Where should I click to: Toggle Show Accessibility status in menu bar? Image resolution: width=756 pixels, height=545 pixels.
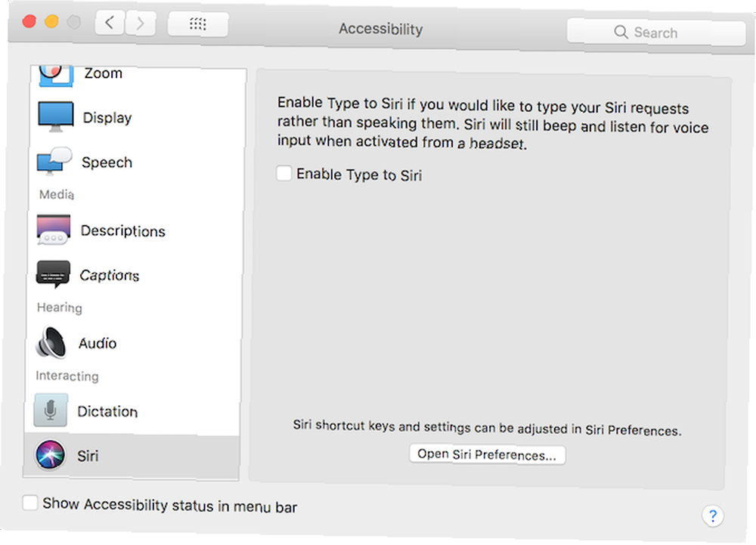(30, 503)
